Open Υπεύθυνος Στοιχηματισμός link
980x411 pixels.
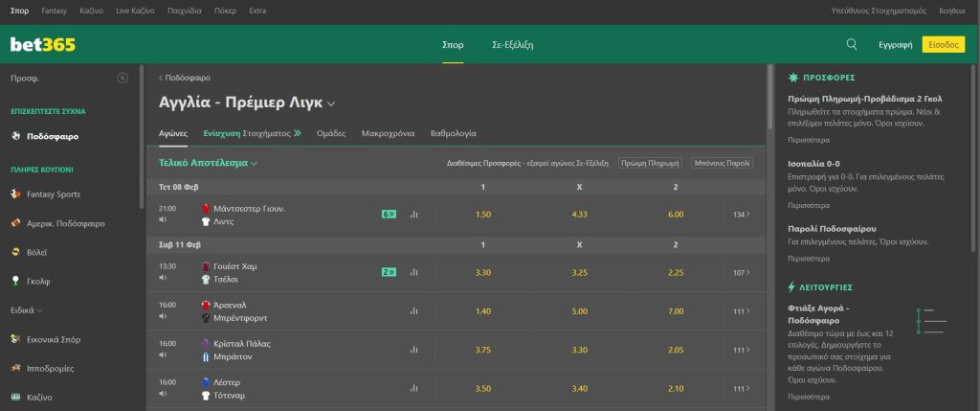coord(879,11)
